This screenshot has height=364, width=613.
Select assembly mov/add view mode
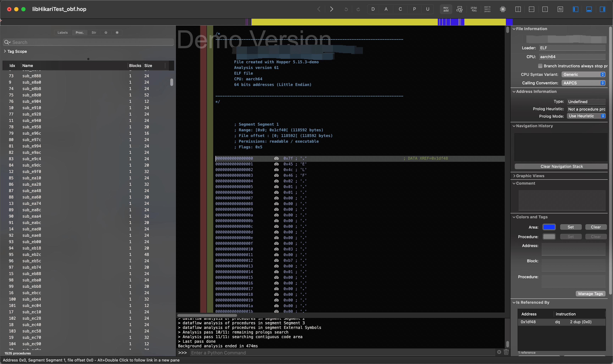point(446,9)
